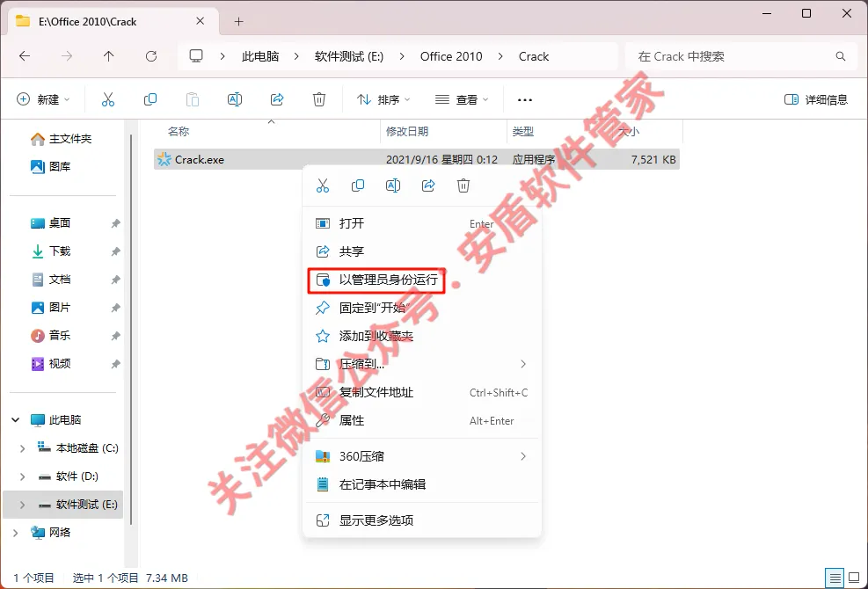Click the Rename icon in the toolbar
The height and width of the screenshot is (589, 868).
coord(235,99)
